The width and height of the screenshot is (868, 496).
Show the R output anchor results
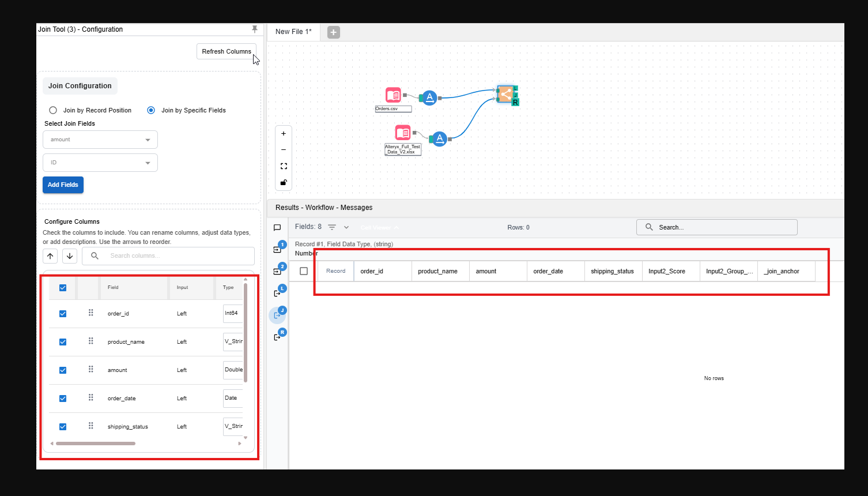278,337
